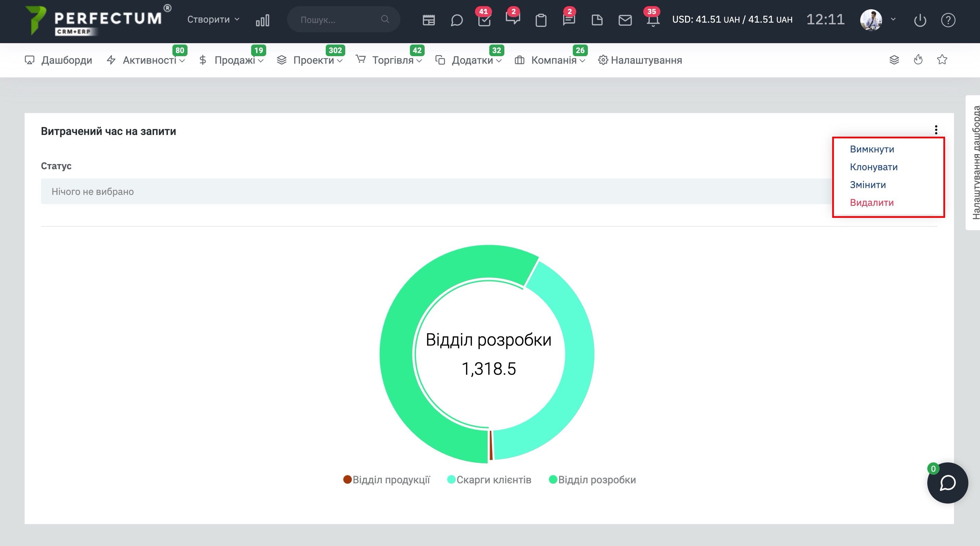Toggle Відділ продукції legend series
The image size is (980, 546).
click(x=387, y=480)
